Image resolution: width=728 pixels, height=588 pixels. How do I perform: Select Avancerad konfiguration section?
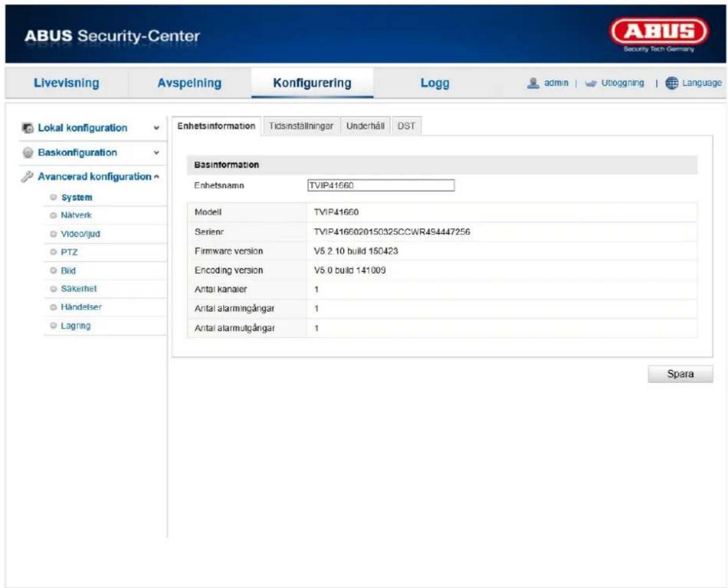[x=94, y=177]
